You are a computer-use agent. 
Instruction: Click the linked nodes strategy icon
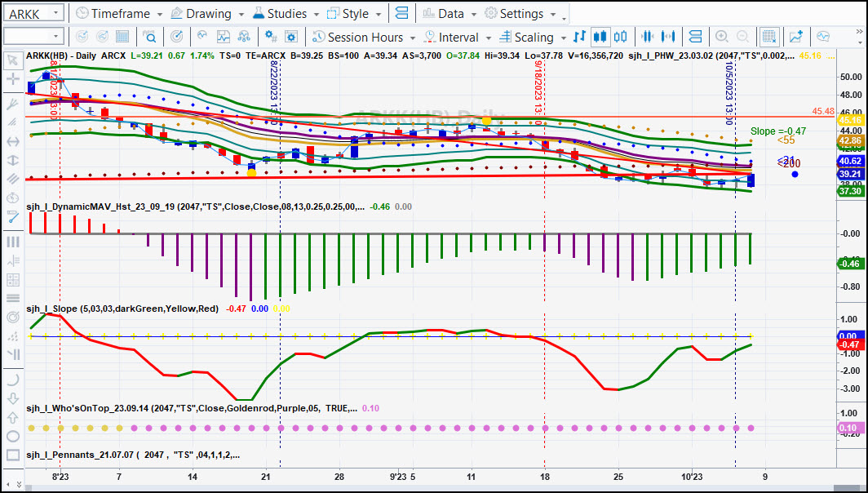(x=244, y=37)
